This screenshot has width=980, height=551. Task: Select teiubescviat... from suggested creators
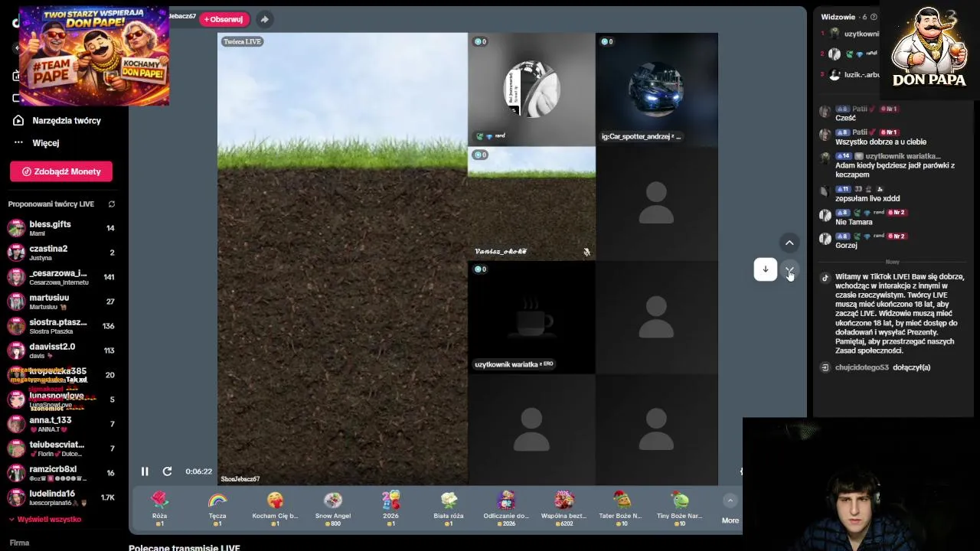[61, 448]
